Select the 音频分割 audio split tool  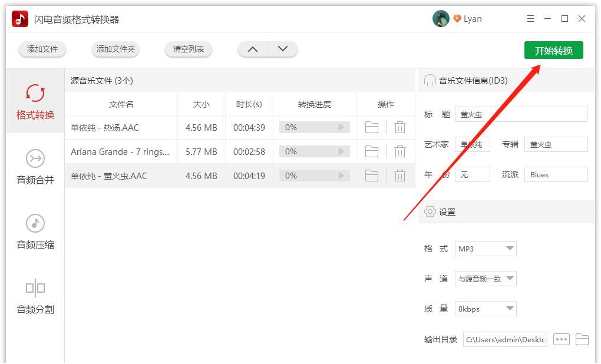[x=35, y=297]
